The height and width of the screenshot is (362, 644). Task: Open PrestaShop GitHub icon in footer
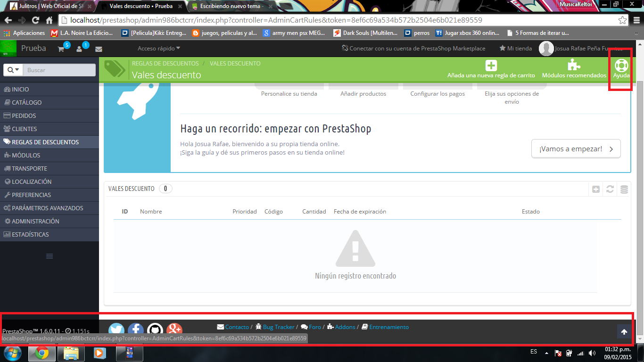(x=155, y=330)
